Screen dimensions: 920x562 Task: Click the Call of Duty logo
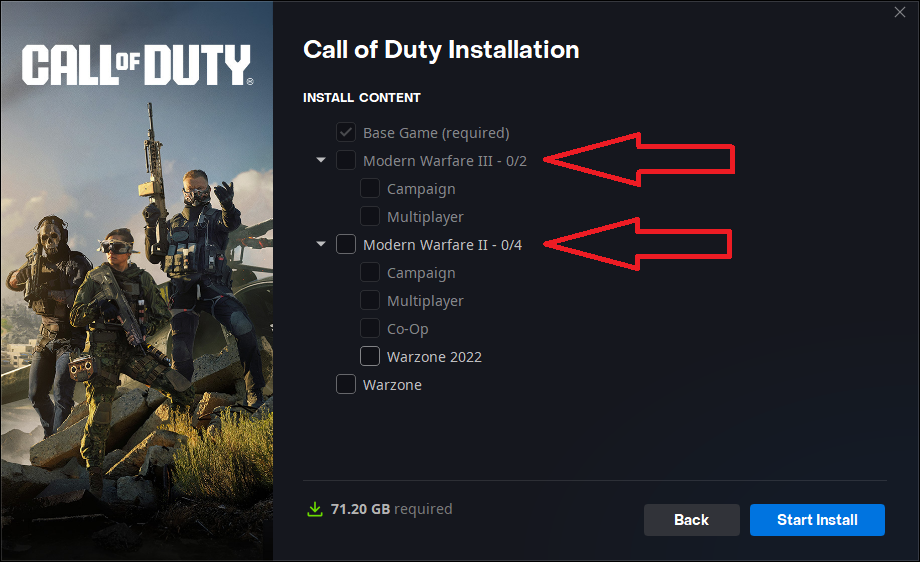[138, 65]
